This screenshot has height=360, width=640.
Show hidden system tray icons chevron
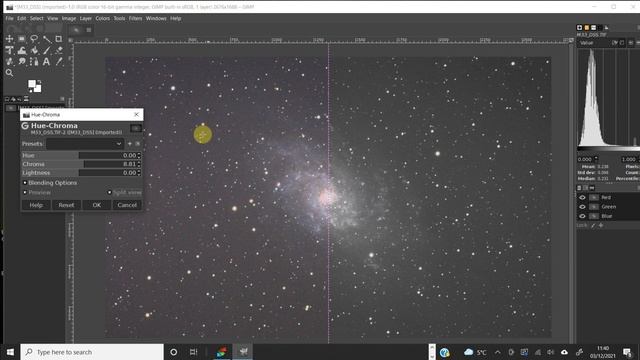(x=498, y=352)
